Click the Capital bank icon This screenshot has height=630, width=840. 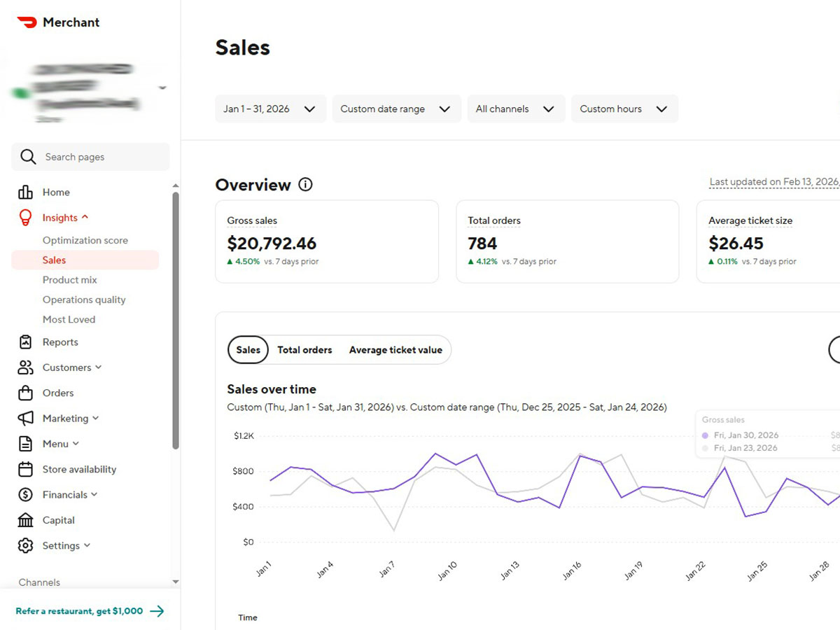(24, 520)
